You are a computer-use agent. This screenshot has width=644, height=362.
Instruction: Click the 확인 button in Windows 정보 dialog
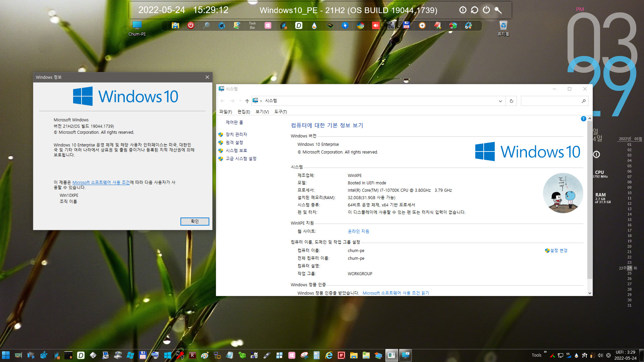(x=195, y=221)
